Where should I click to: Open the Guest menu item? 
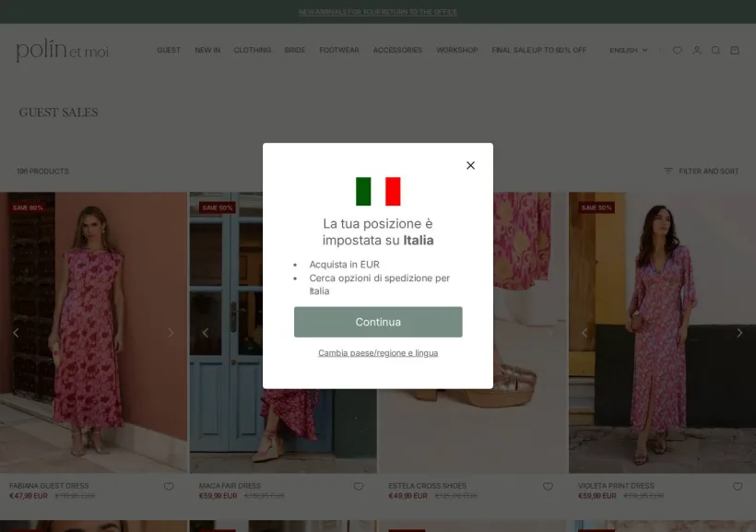pyautogui.click(x=169, y=50)
